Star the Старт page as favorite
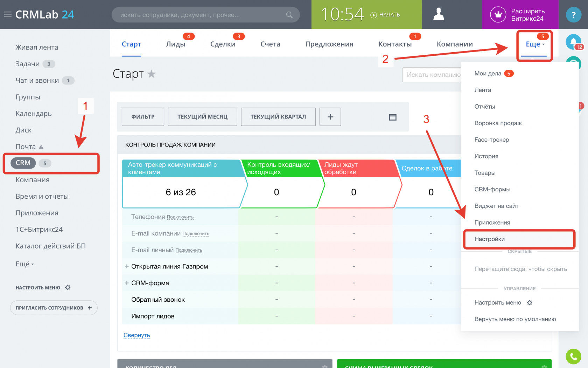Image resolution: width=588 pixels, height=368 pixels. (152, 74)
